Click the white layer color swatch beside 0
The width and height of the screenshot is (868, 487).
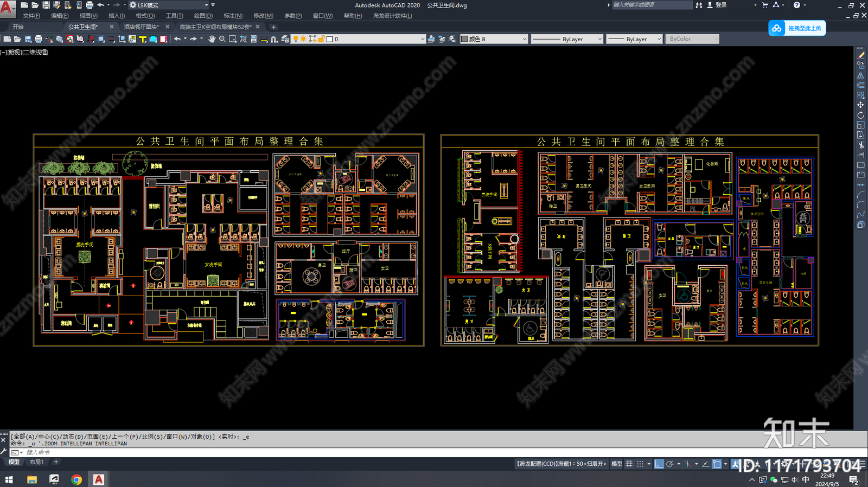[329, 39]
